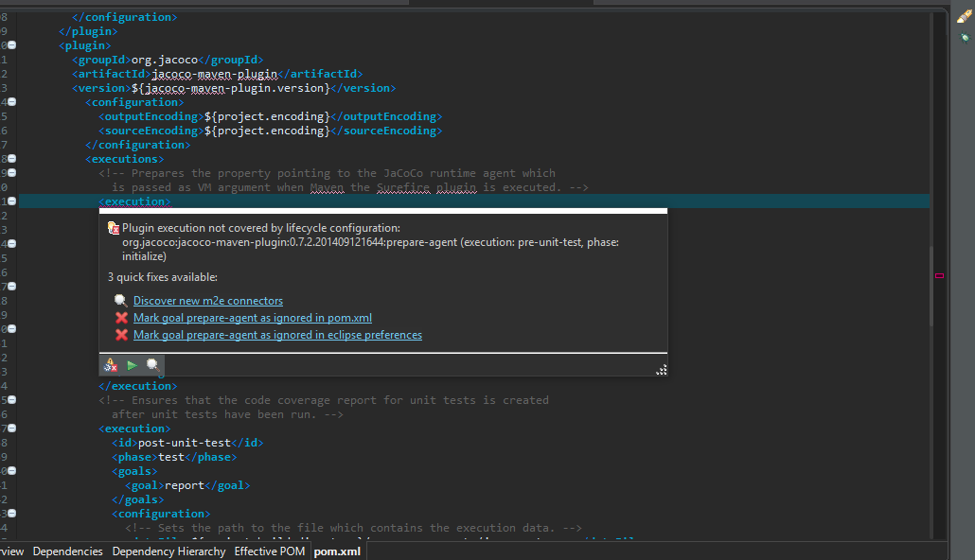The image size is (975, 560).
Task: Click the '${project.encoding}' value in the outputEncoding line
Action: point(267,116)
